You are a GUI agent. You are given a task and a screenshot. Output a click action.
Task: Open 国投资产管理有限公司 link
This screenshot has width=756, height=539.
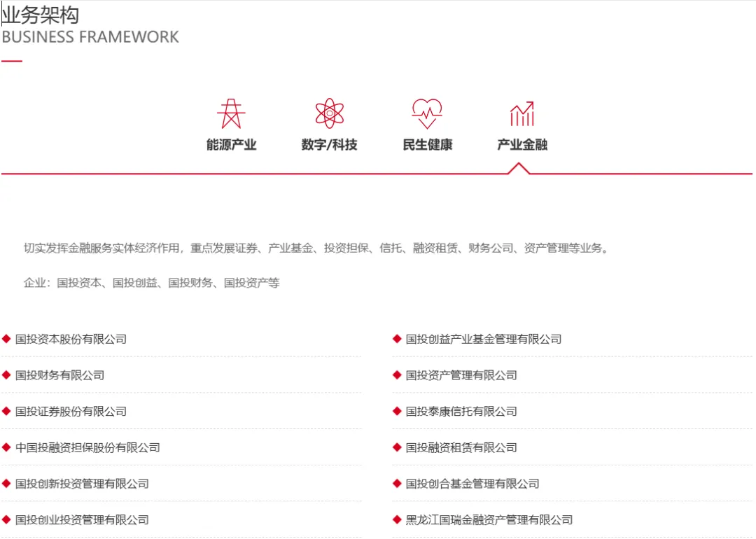(461, 376)
